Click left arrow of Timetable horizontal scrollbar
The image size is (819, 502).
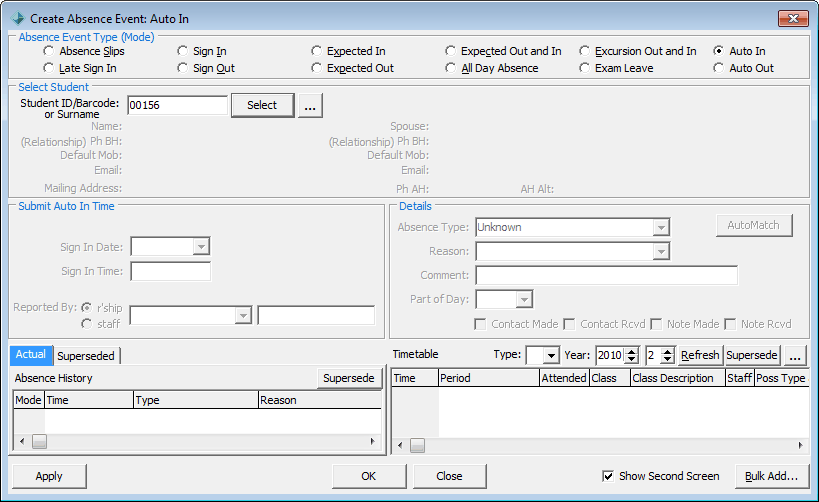coord(400,446)
